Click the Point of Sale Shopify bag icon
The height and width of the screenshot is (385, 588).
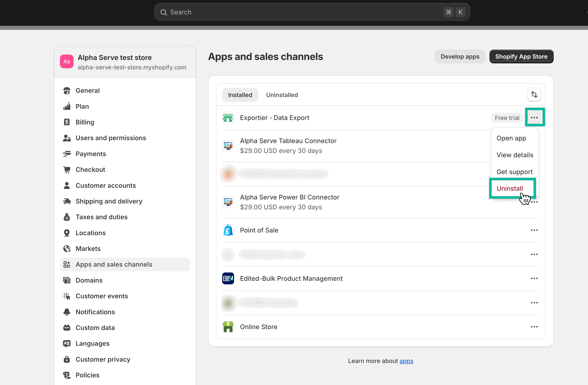tap(228, 230)
